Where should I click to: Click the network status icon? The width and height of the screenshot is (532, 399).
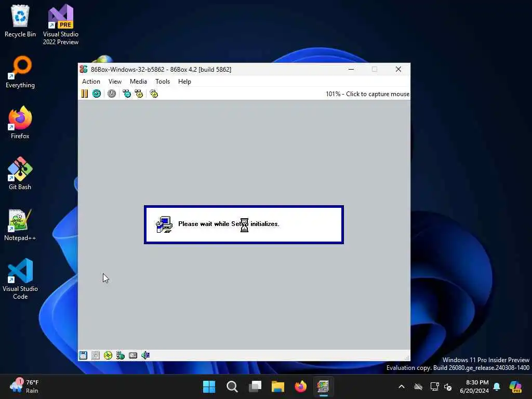[121, 355]
